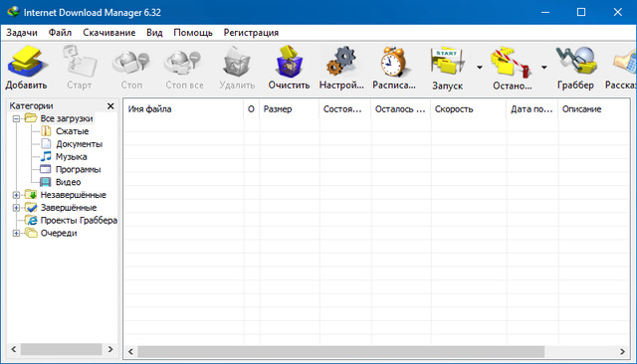Screen dimensions: 637x364
Task: Select the Видео film icon
Action: 46,182
